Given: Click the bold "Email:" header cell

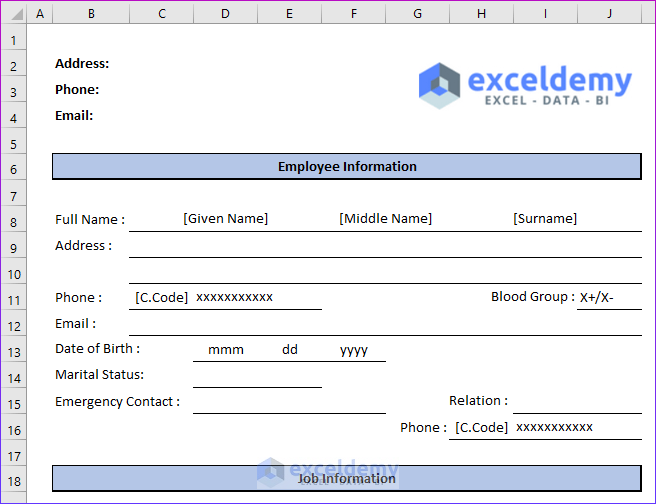Looking at the screenshot, I should (x=74, y=115).
